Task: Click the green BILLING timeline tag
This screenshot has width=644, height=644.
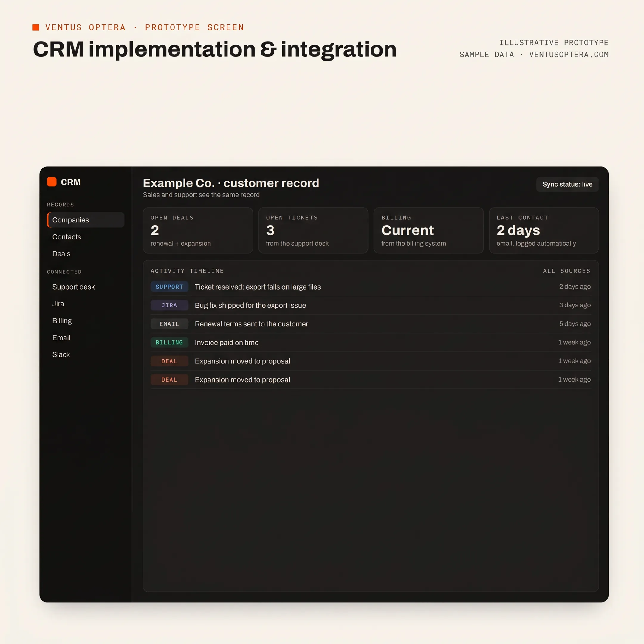Action: coord(169,342)
